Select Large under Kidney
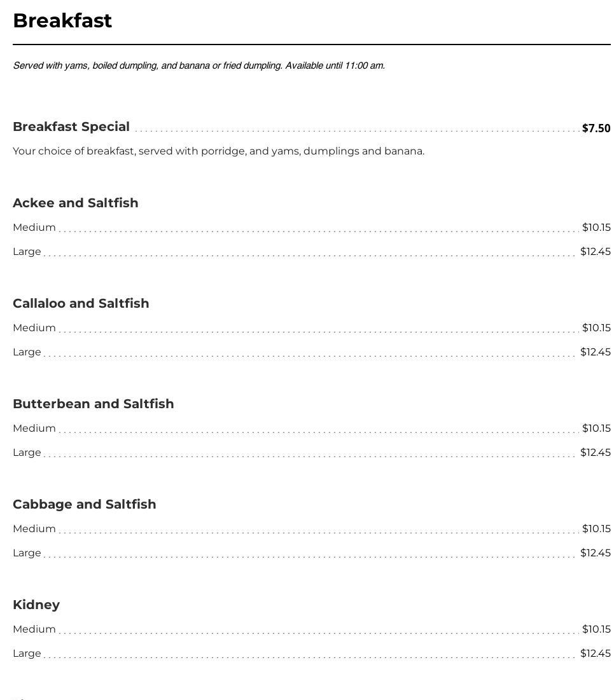Viewport: 614px width, 700px height. click(27, 654)
